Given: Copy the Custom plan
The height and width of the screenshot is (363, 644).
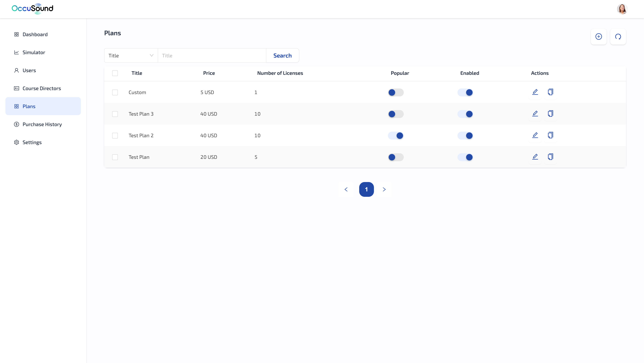Looking at the screenshot, I should point(551,92).
